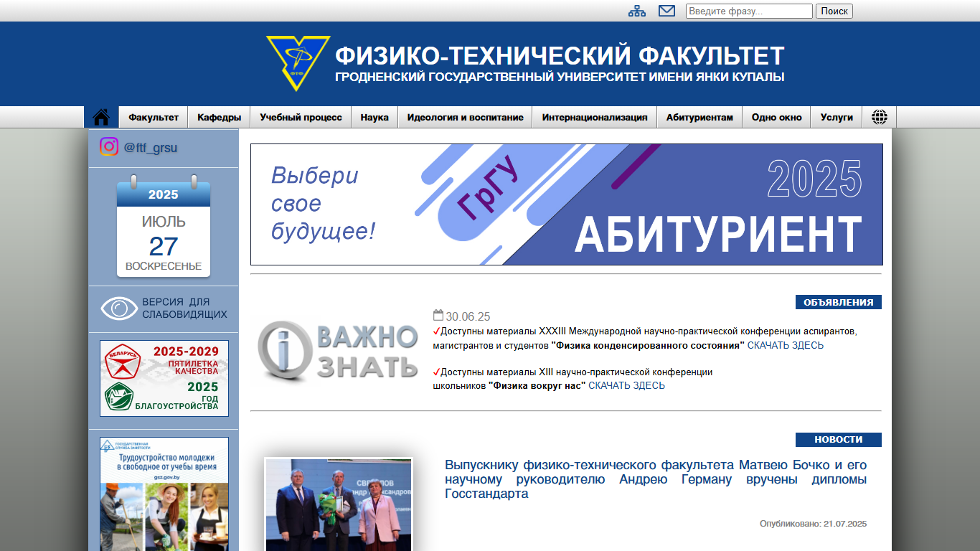This screenshot has height=551, width=980.
Task: Click the Опубликовано: 21.07.2025 text
Action: (814, 524)
